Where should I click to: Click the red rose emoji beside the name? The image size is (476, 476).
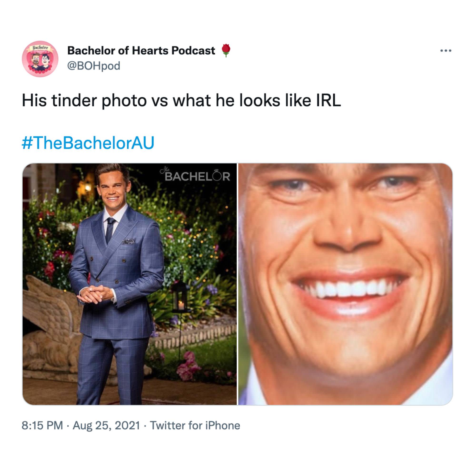pos(226,50)
